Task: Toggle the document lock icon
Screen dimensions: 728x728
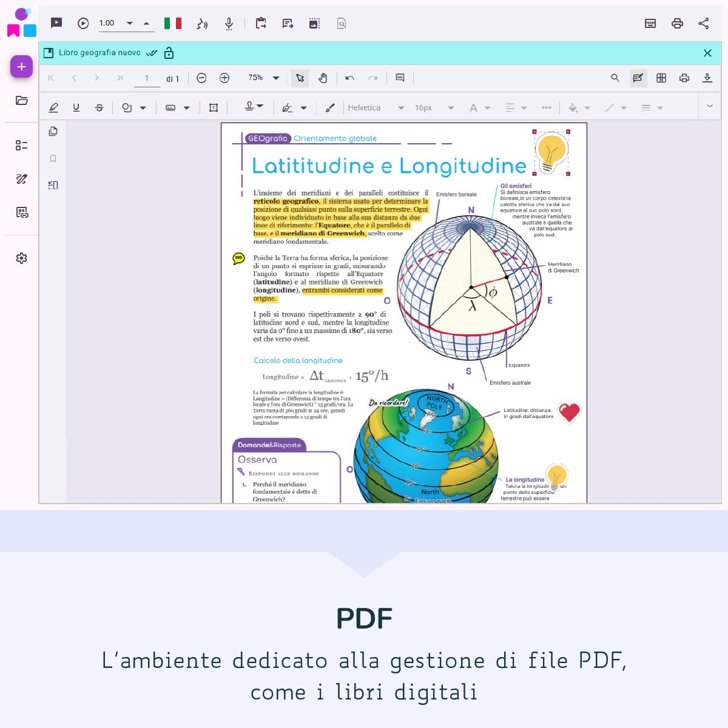Action: 169,53
